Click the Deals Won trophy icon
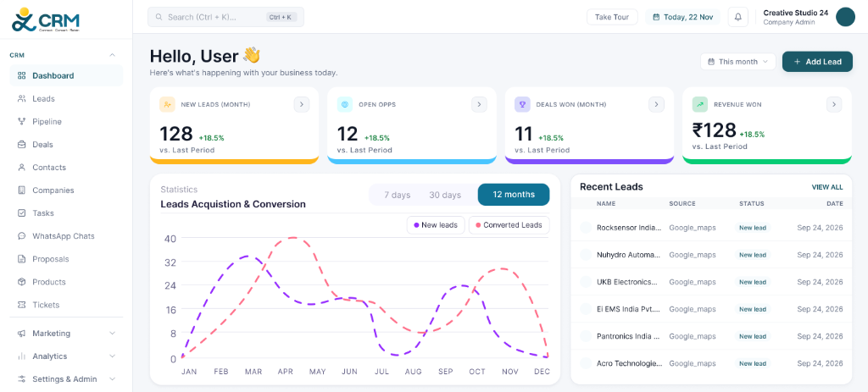The width and height of the screenshot is (868, 392). click(x=522, y=104)
